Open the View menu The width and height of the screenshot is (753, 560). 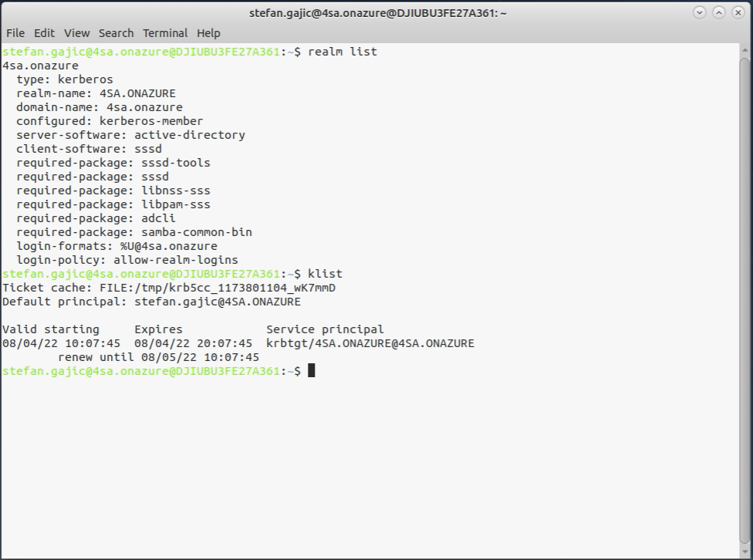(76, 33)
